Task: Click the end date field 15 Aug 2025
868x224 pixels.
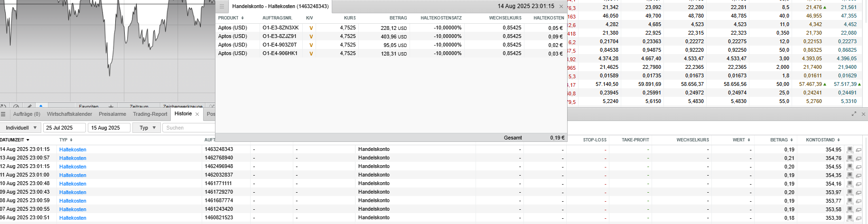Action: [x=110, y=128]
